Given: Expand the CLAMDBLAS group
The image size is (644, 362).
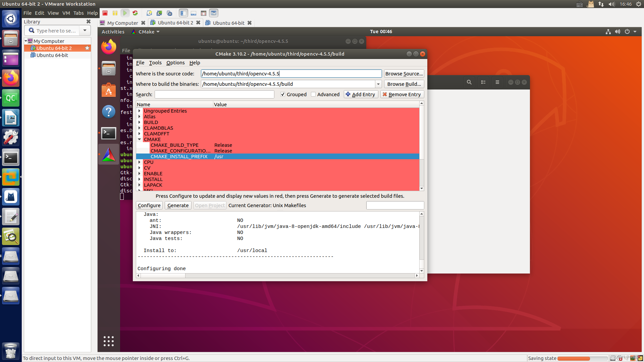Looking at the screenshot, I should [x=140, y=128].
